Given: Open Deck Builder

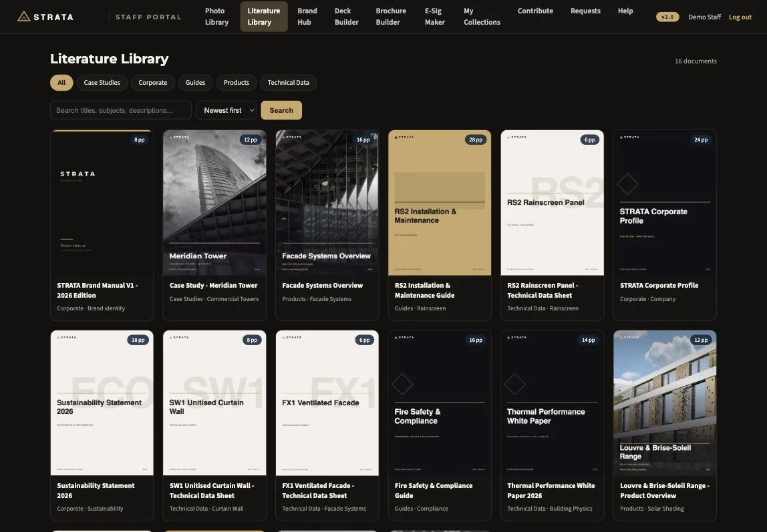Looking at the screenshot, I should click(346, 17).
